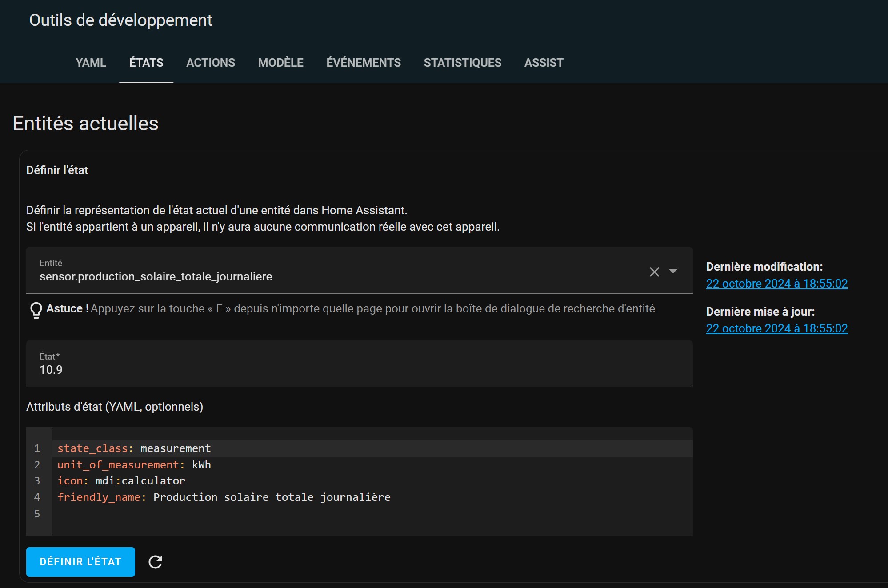Clear the selected entity with the X icon
The image size is (888, 588).
point(654,272)
